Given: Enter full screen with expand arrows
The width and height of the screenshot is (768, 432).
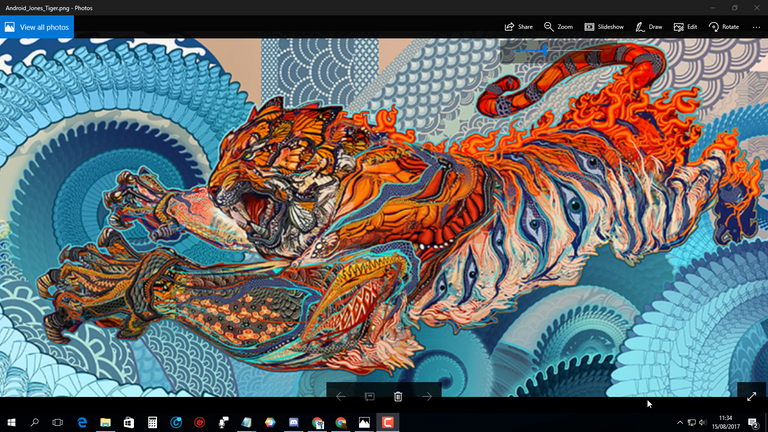Looking at the screenshot, I should click(x=752, y=397).
